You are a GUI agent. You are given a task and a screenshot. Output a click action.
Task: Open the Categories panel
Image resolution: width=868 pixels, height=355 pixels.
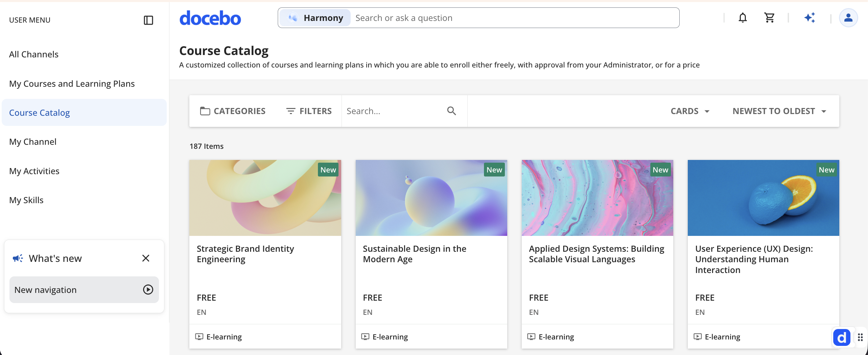click(x=233, y=111)
